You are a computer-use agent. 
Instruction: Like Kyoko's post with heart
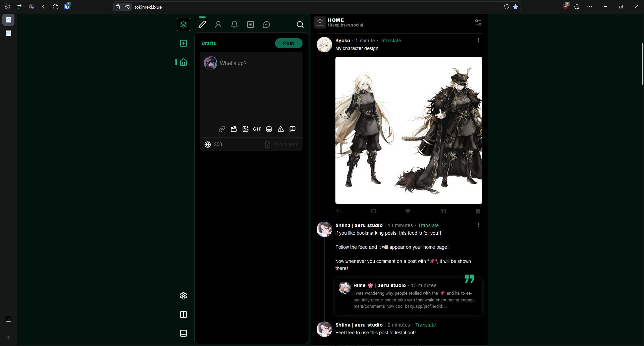click(408, 211)
